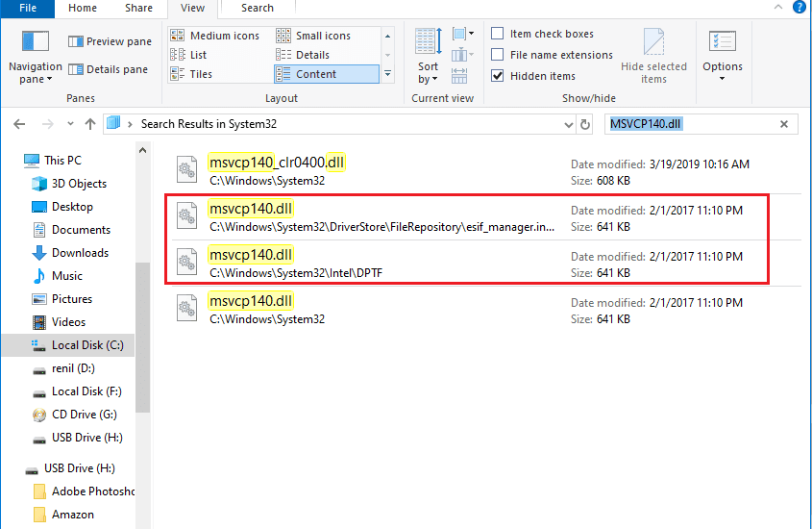The image size is (812, 529).
Task: Open Documents in navigation pane
Action: 71,230
